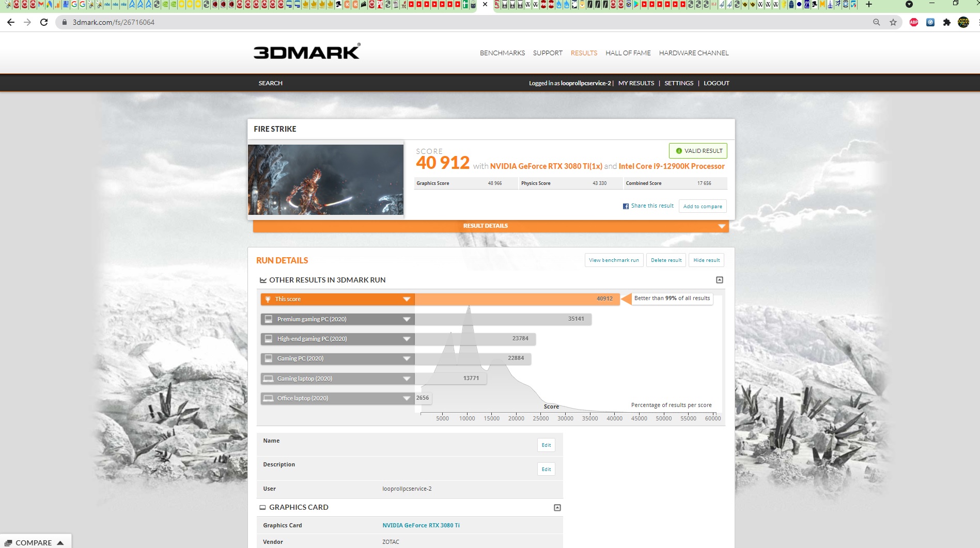Expand the This score dropdown arrow
Image resolution: width=980 pixels, height=548 pixels.
click(407, 300)
